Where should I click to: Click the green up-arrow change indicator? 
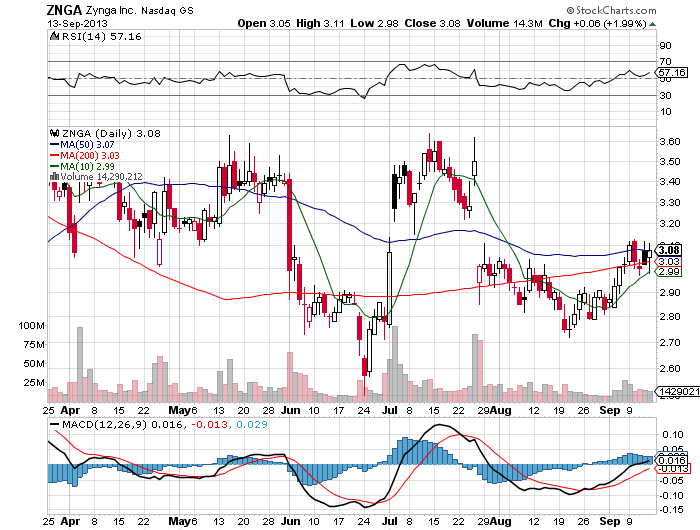[x=652, y=24]
